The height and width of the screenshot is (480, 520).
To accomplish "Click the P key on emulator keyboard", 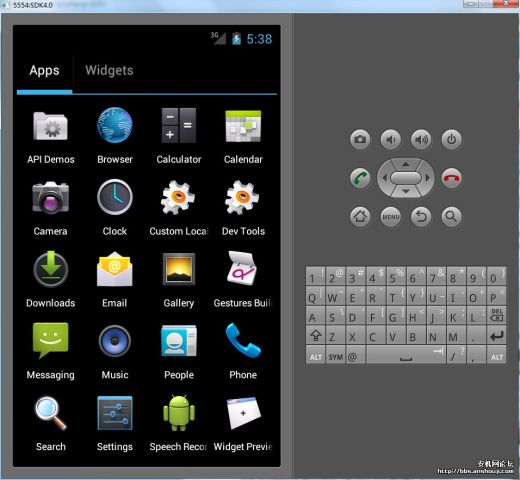I will (x=496, y=296).
